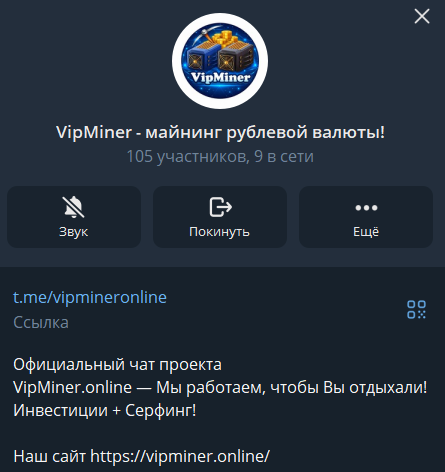Click the Официальный чат проекта description line
The height and width of the screenshot is (472, 445).
[x=117, y=364]
